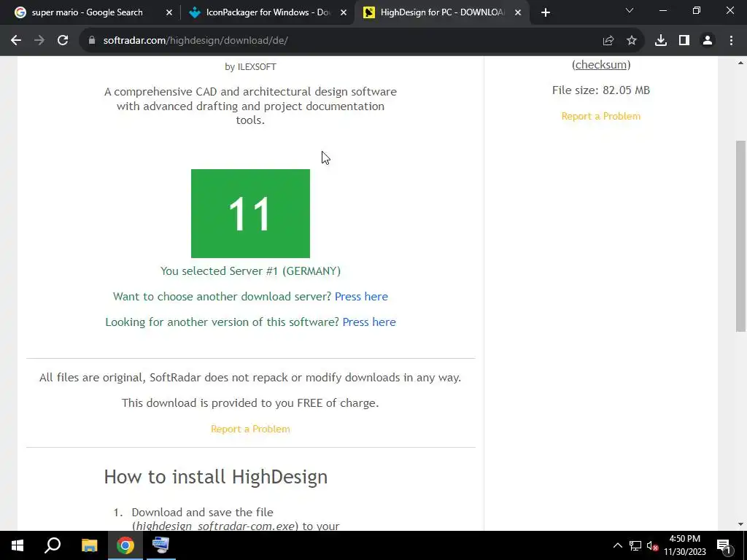747x560 pixels.
Task: Open Chrome downloads tray icon
Action: click(x=661, y=41)
